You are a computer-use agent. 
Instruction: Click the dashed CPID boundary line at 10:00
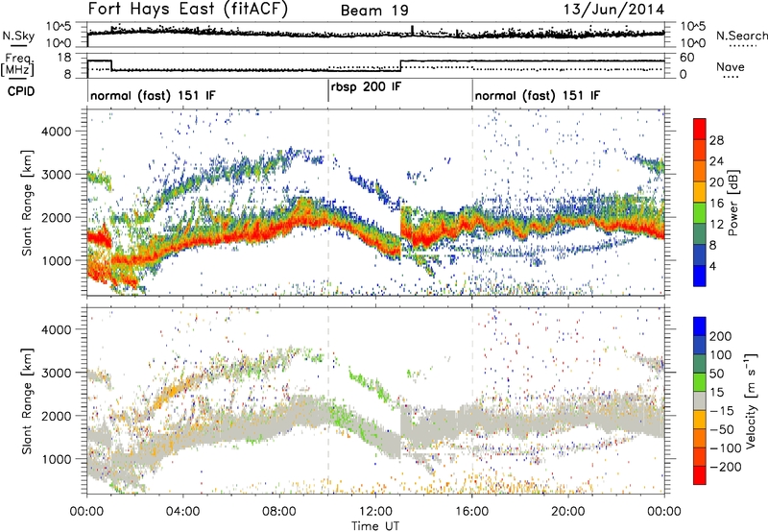click(328, 204)
